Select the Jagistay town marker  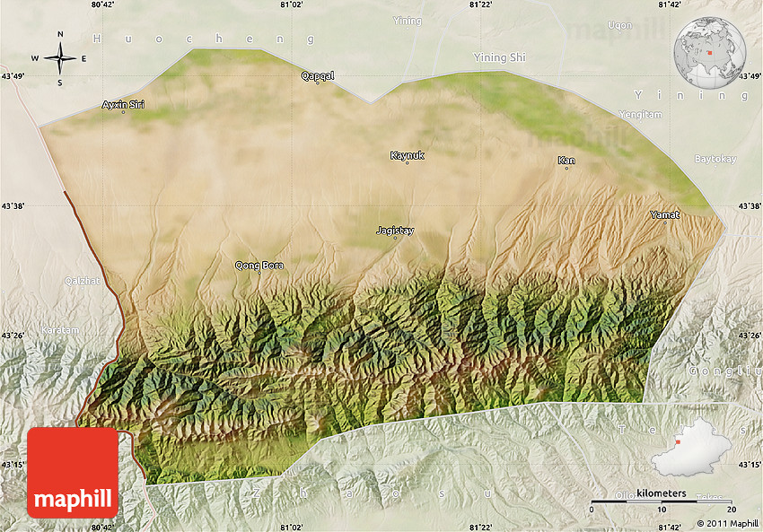coord(395,238)
